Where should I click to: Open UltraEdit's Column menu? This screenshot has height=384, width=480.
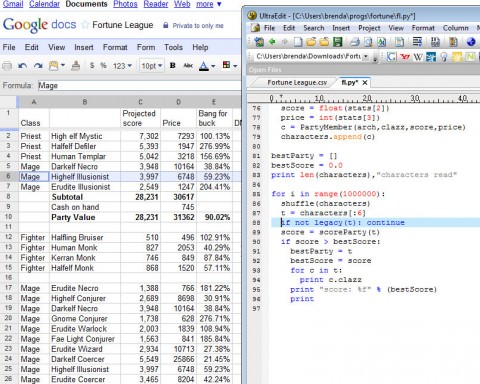tap(455, 28)
